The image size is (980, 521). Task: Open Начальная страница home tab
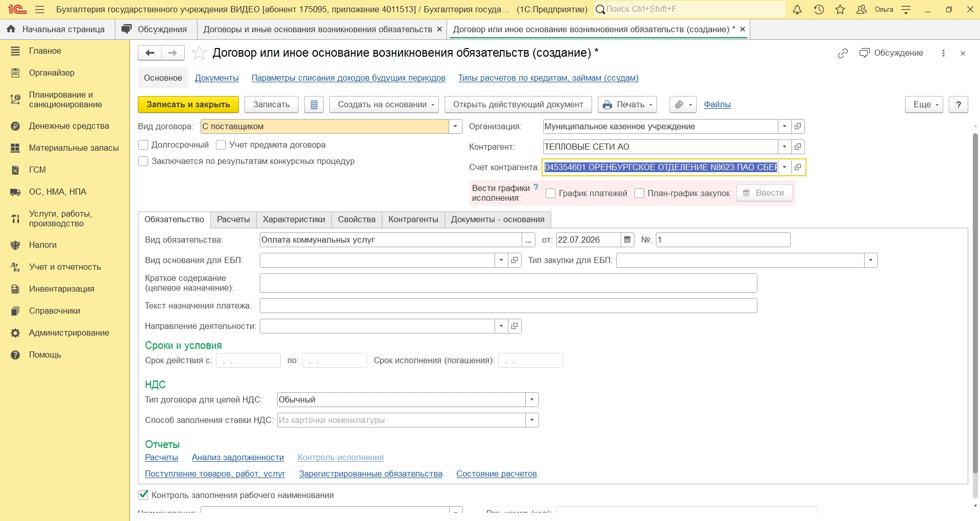(x=58, y=29)
